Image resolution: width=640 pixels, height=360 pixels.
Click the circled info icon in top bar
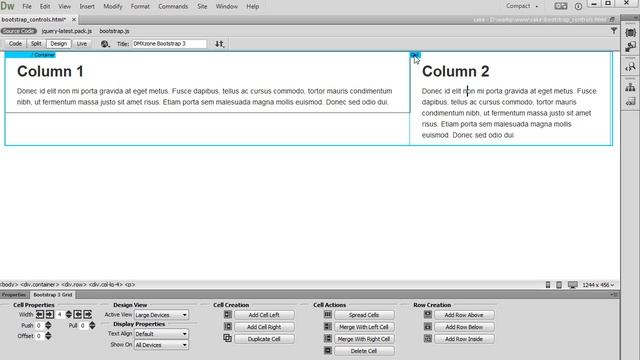578,7
